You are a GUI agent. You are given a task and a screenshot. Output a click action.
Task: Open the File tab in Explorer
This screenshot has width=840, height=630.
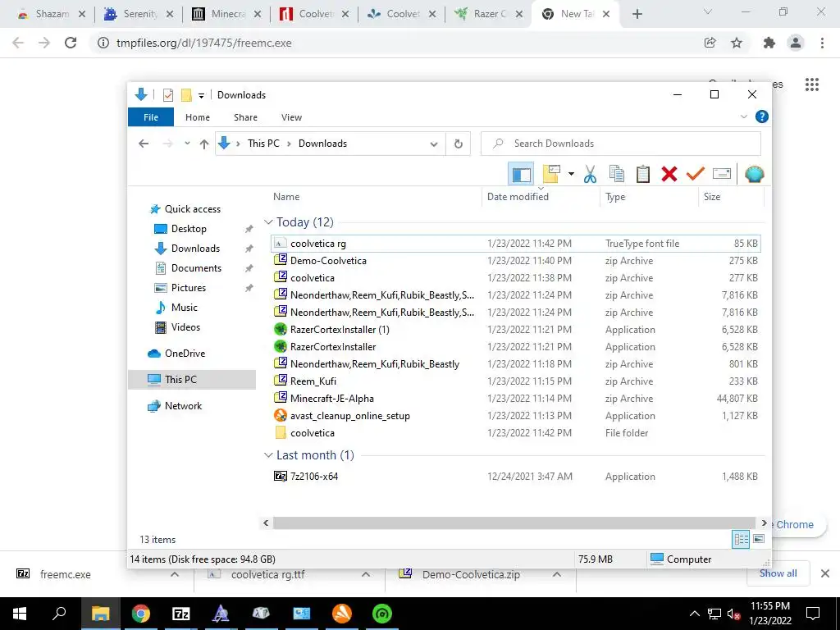point(151,117)
